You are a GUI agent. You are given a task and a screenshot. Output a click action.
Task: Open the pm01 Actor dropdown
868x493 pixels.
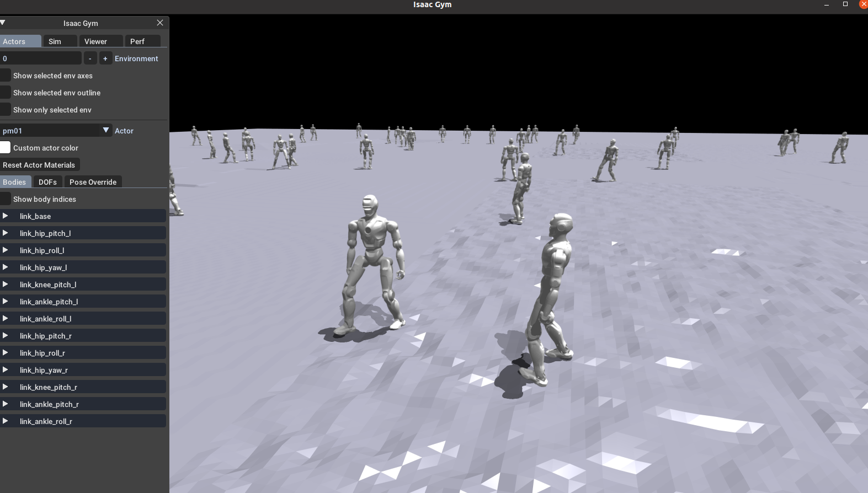[56, 131]
